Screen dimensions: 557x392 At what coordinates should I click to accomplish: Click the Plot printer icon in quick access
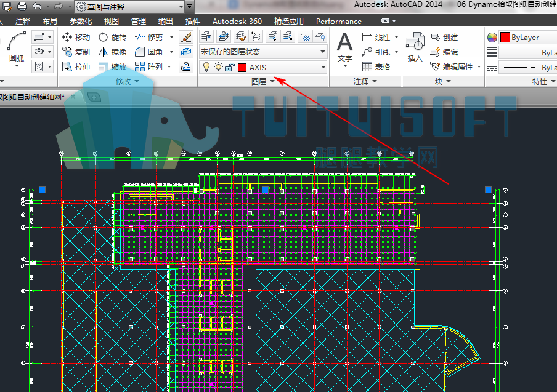click(22, 6)
